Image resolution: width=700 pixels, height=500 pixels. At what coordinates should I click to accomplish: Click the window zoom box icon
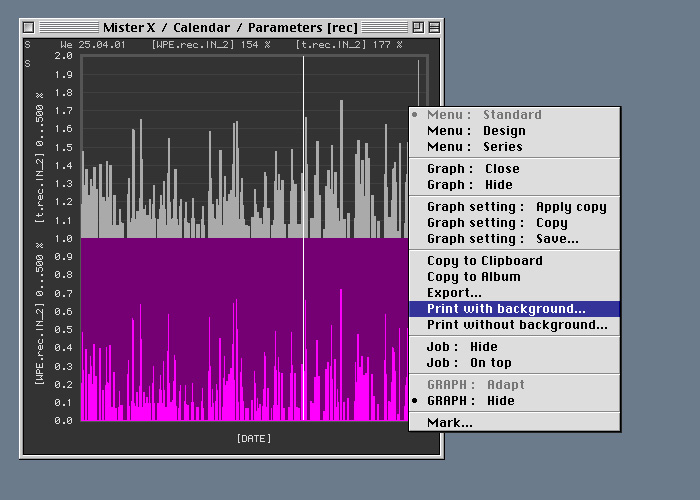tap(418, 28)
